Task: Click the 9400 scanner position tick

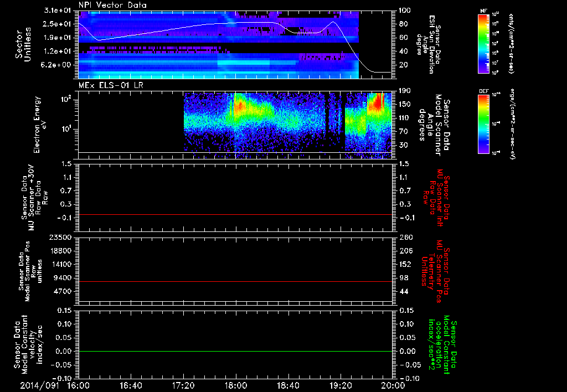Action: [63, 278]
